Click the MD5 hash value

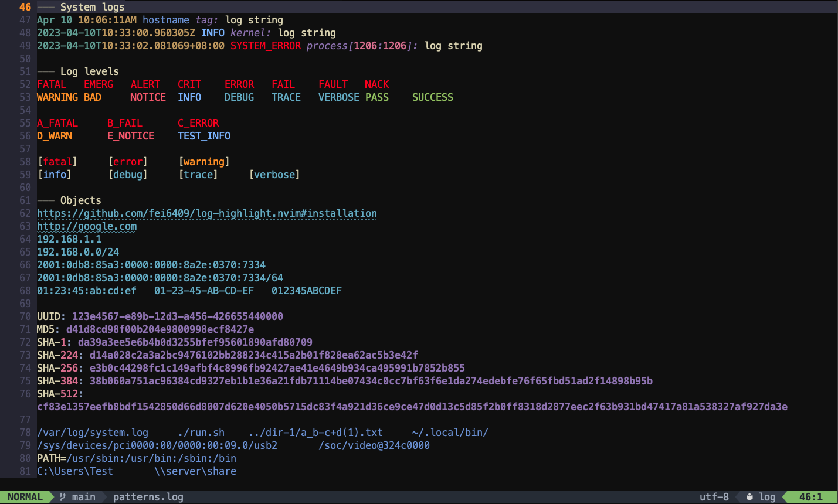tap(160, 329)
